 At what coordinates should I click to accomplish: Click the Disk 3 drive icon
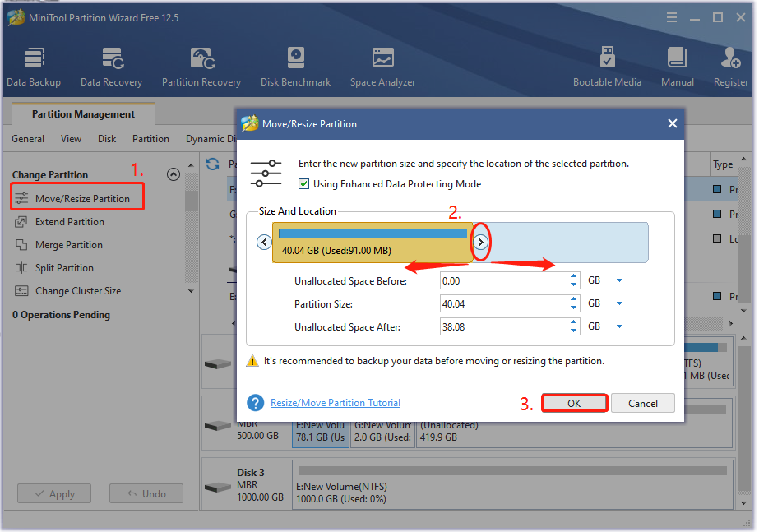[x=217, y=487]
